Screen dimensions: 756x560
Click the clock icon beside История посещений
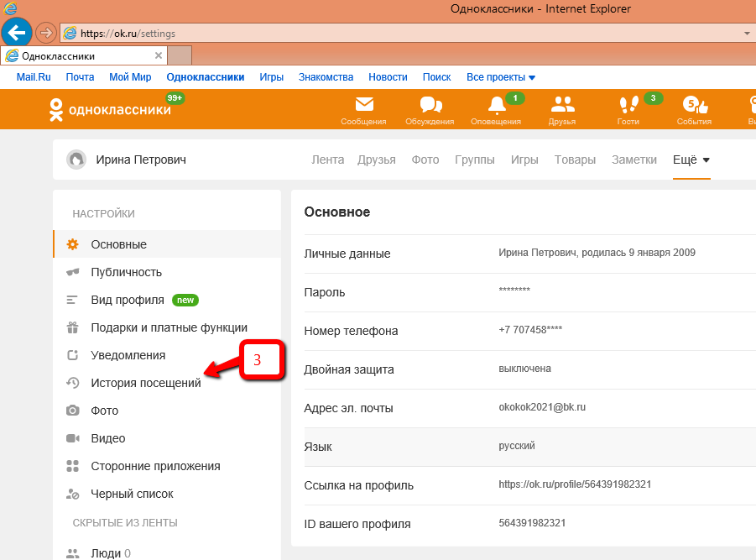[73, 383]
